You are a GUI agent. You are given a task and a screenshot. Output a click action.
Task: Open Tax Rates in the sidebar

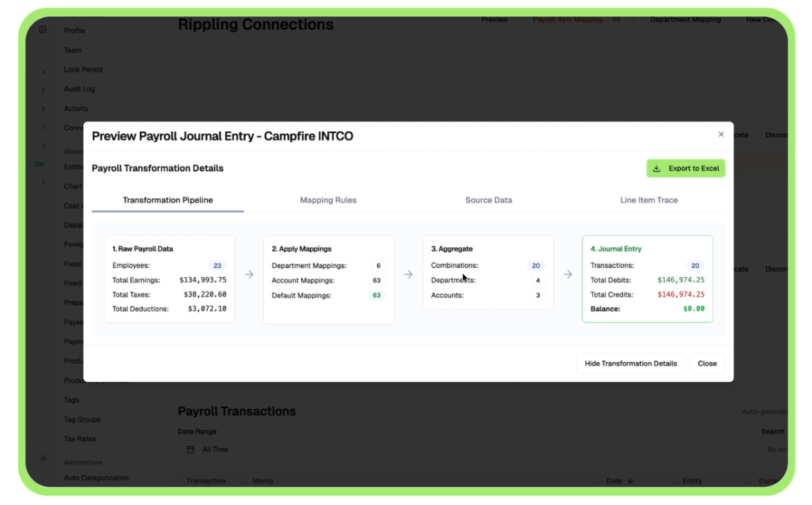[79, 439]
